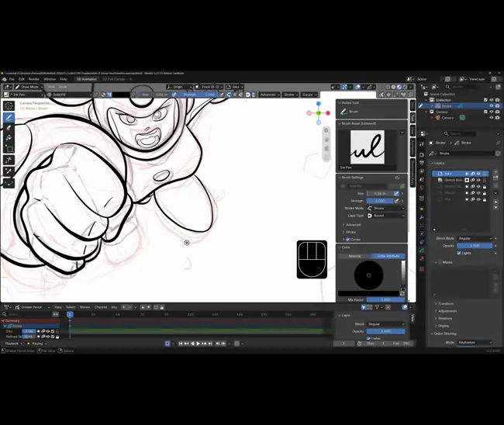Image resolution: width=504 pixels, height=425 pixels.
Task: Click the pin icon in properties breadcrumb
Action: pyautogui.click(x=498, y=143)
